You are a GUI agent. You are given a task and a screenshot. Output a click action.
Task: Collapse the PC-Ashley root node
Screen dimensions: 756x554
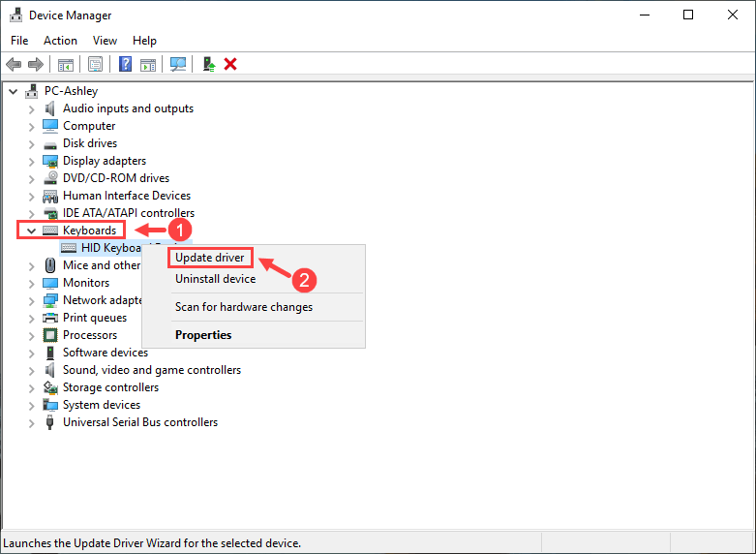(x=13, y=91)
